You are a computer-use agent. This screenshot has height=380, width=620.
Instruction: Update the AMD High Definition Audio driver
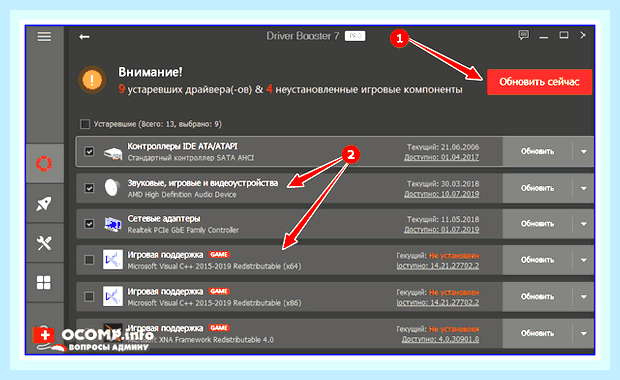coord(537,188)
